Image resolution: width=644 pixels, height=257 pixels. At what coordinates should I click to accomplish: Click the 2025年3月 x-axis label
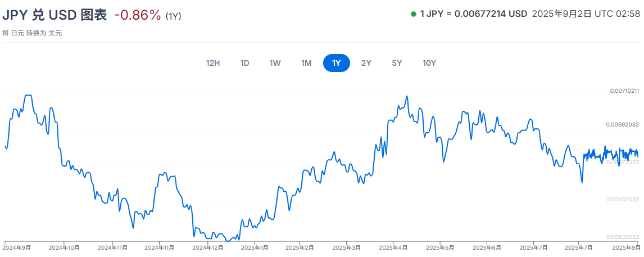pos(347,248)
